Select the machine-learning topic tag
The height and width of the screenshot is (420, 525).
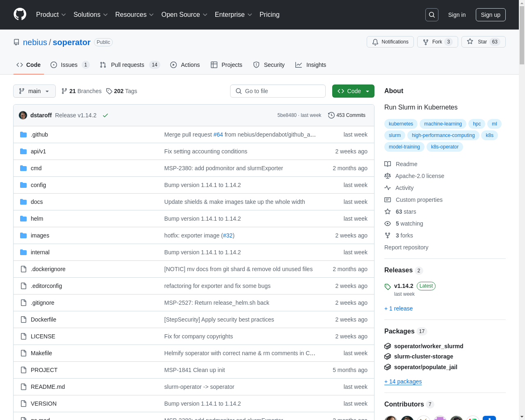[x=443, y=124]
